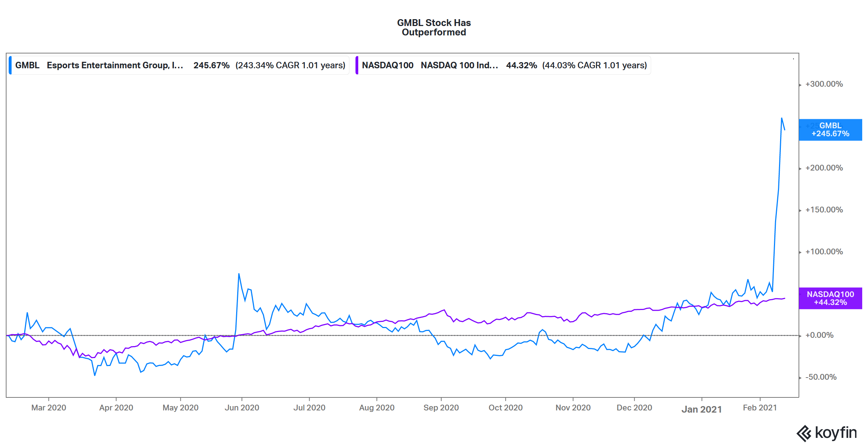868x448 pixels.
Task: Click the blue GMBL +245.67% price tag
Action: point(830,130)
